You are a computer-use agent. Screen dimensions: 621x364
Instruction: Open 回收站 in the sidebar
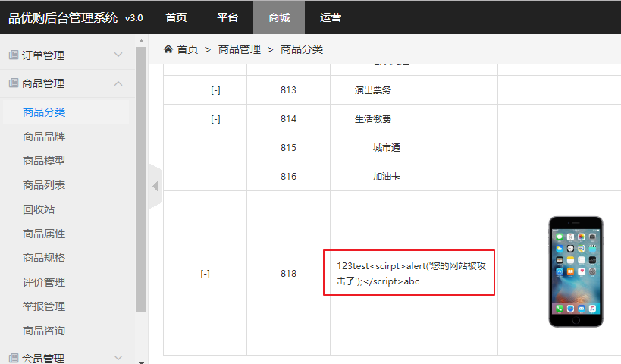39,209
